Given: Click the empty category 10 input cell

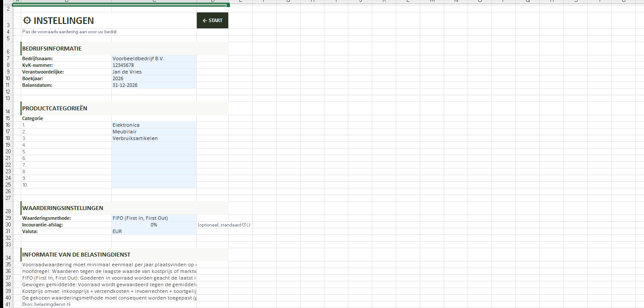Looking at the screenshot, I should coord(153,185).
